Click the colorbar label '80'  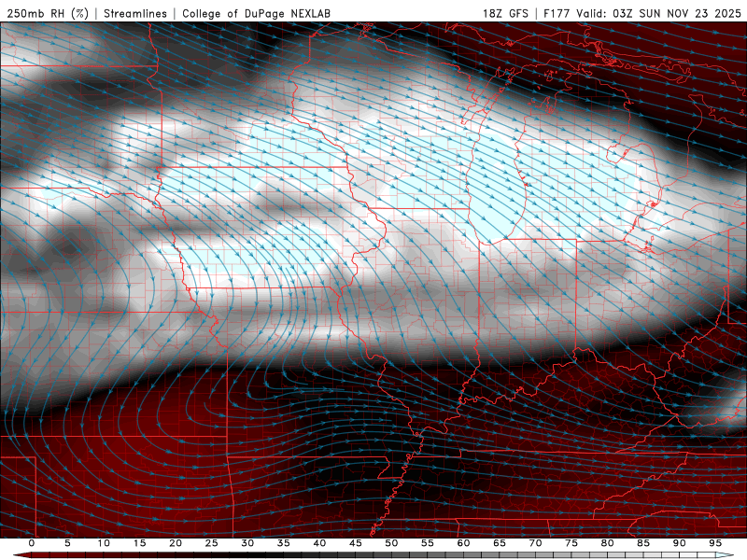[607, 543]
